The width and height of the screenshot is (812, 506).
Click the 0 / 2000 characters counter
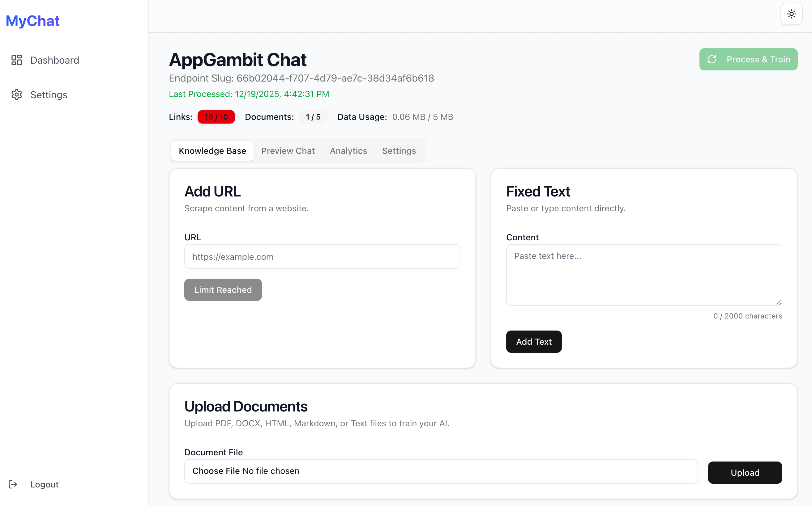click(x=748, y=316)
